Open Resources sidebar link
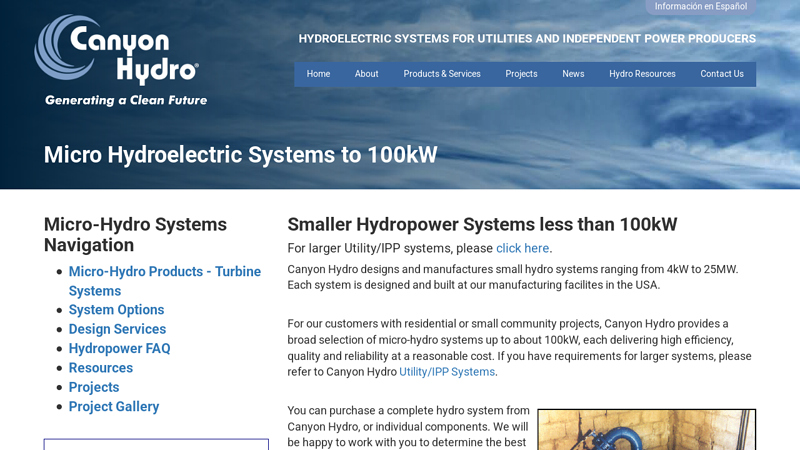 click(101, 368)
